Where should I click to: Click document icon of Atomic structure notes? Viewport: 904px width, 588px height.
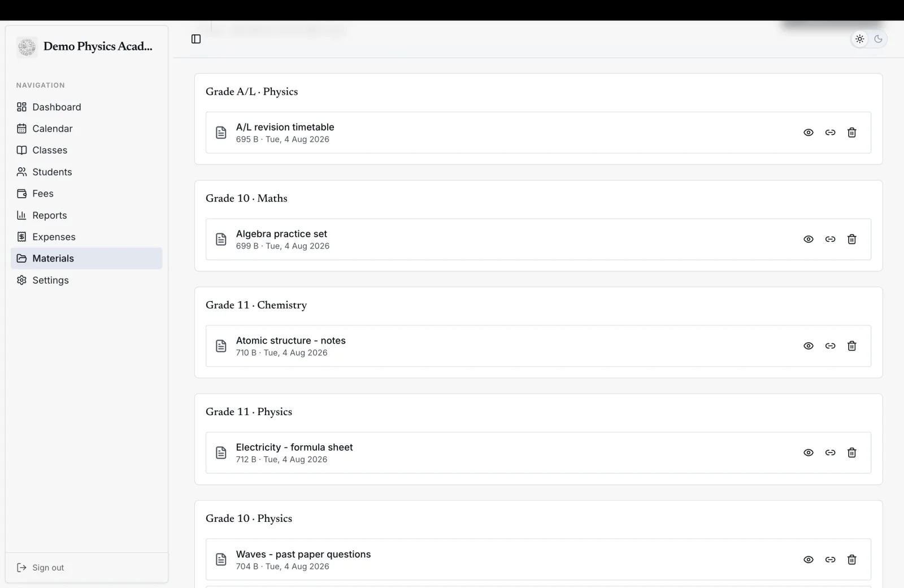point(221,346)
